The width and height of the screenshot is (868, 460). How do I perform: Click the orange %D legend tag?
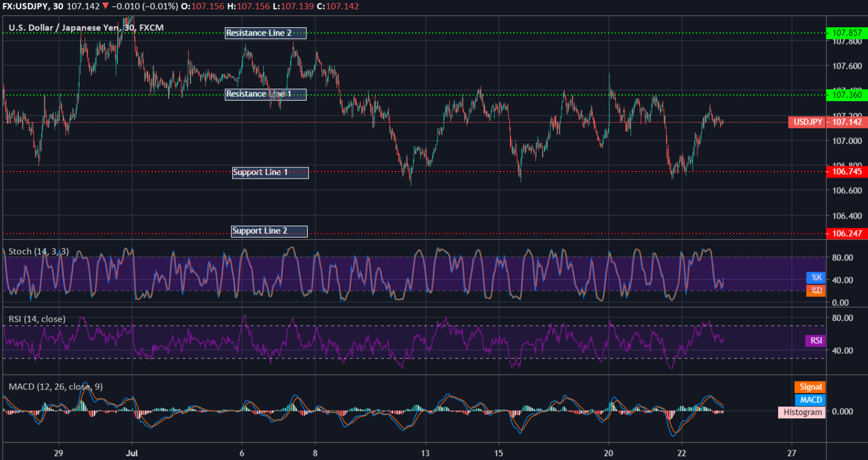coord(816,290)
